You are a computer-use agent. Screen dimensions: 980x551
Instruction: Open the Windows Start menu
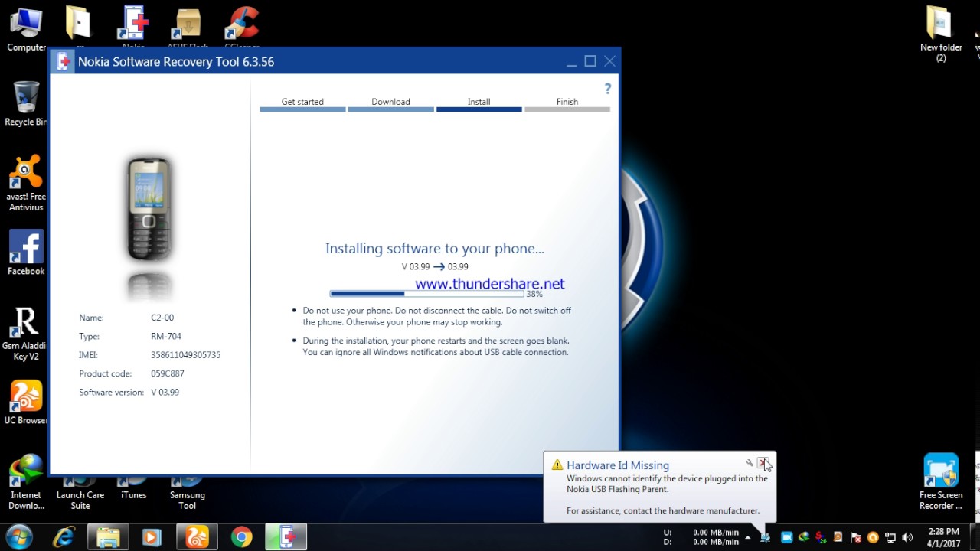[19, 537]
